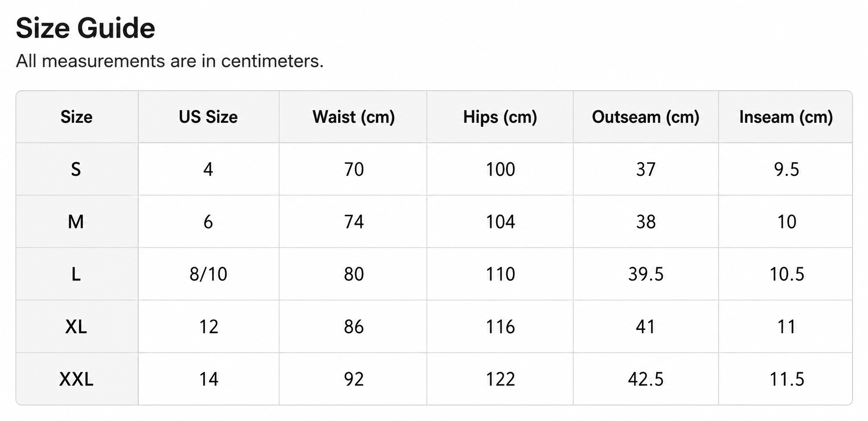
Task: Select the hips value 100 cell
Action: pos(500,170)
